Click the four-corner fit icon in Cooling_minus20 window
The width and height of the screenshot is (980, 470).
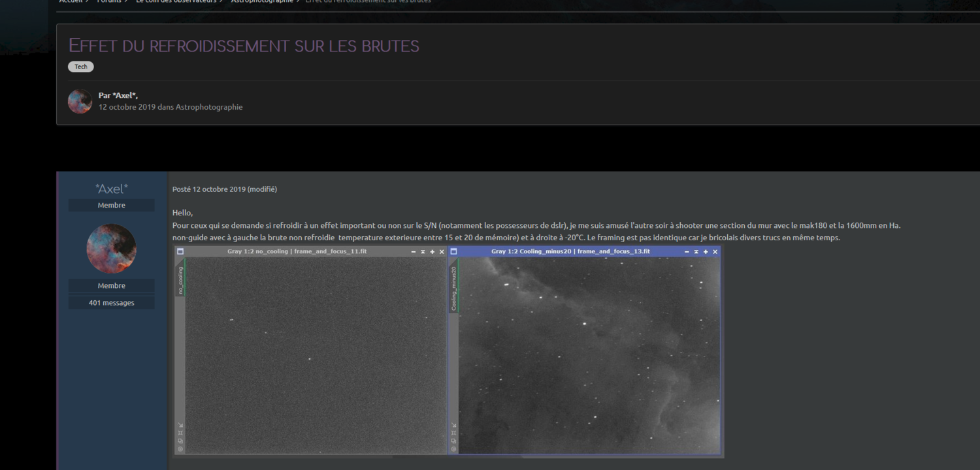pos(454,433)
